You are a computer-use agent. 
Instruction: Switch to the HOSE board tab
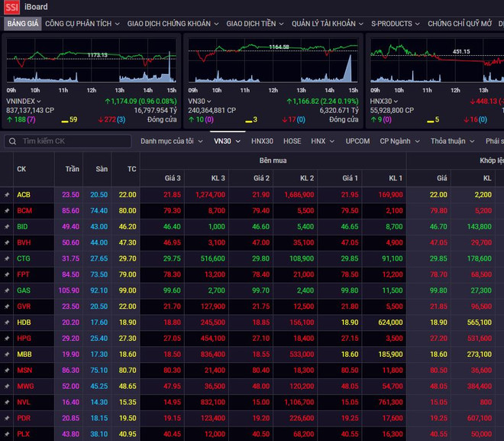pos(292,141)
